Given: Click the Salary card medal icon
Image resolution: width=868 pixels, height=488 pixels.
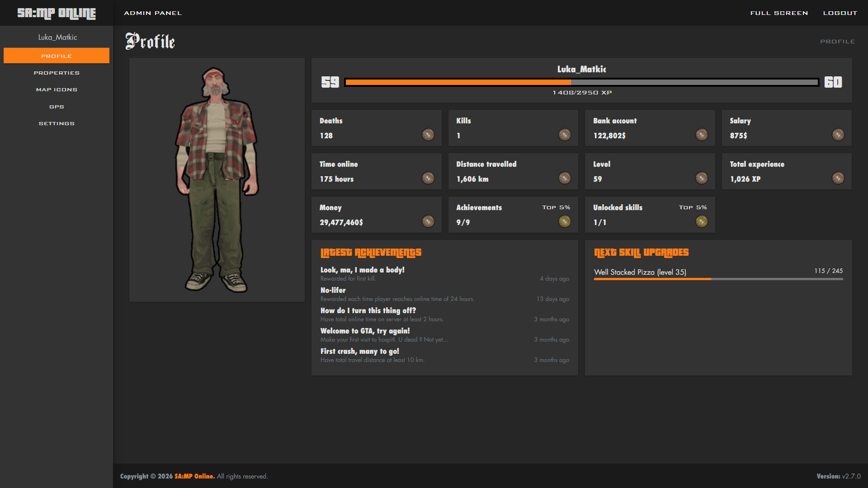Looking at the screenshot, I should [838, 135].
